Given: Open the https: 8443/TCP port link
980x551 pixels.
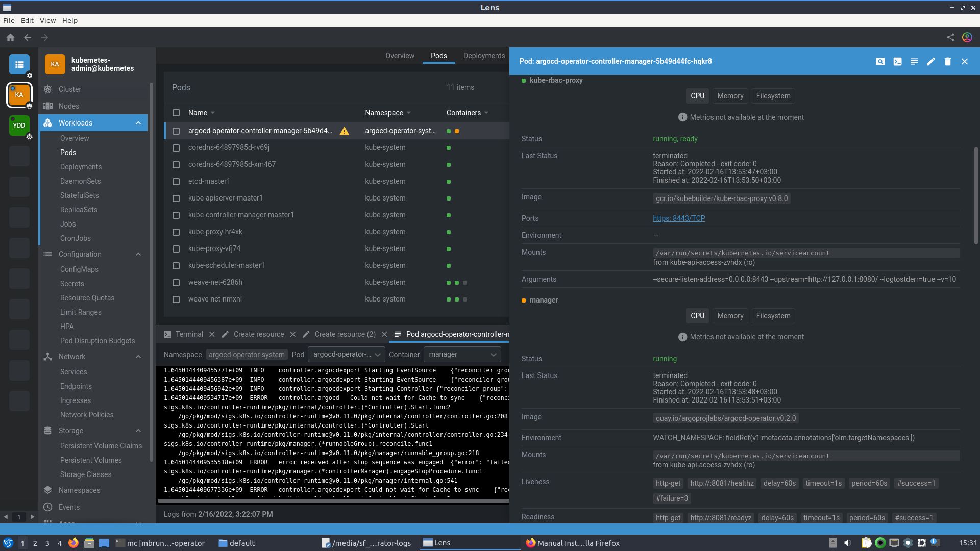Looking at the screenshot, I should [x=679, y=218].
